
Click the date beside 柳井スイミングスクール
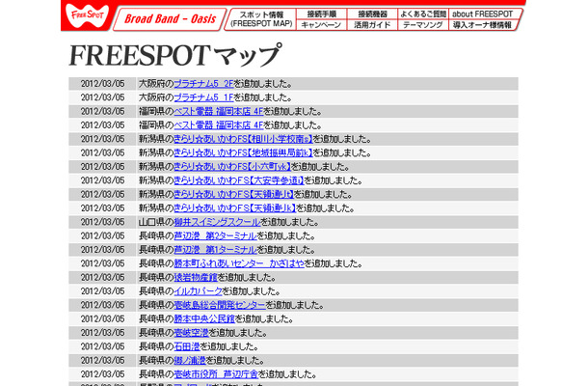pos(103,222)
